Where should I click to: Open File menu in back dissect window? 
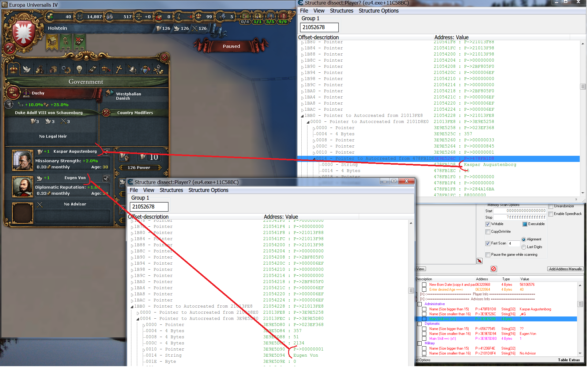point(304,11)
